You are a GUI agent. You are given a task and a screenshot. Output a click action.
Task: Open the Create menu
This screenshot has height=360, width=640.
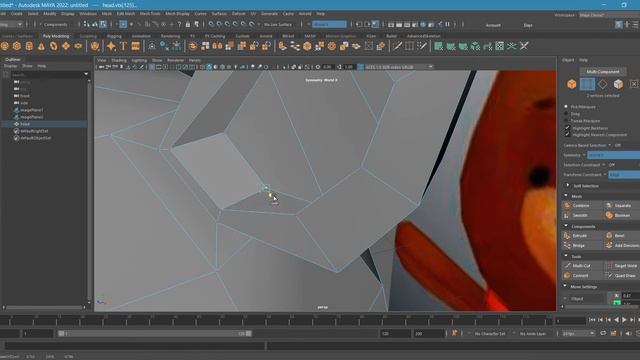(17, 14)
